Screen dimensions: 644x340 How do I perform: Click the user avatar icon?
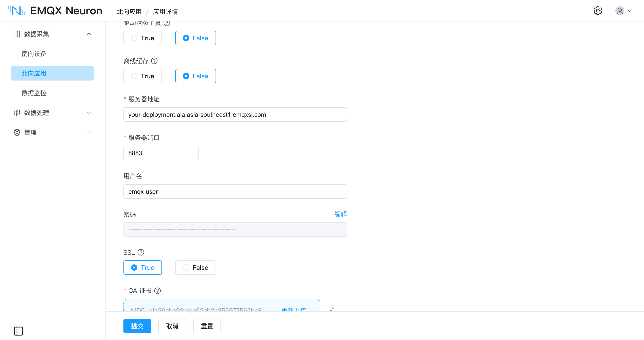tap(620, 11)
